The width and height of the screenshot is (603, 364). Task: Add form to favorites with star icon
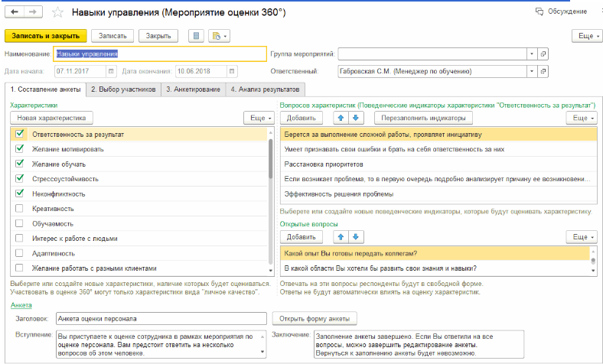coord(57,12)
